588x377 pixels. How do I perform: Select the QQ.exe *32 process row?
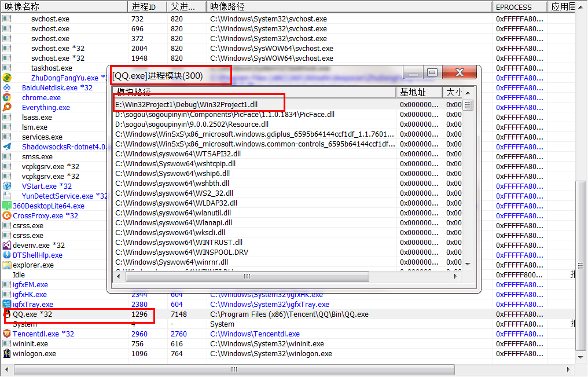point(288,314)
